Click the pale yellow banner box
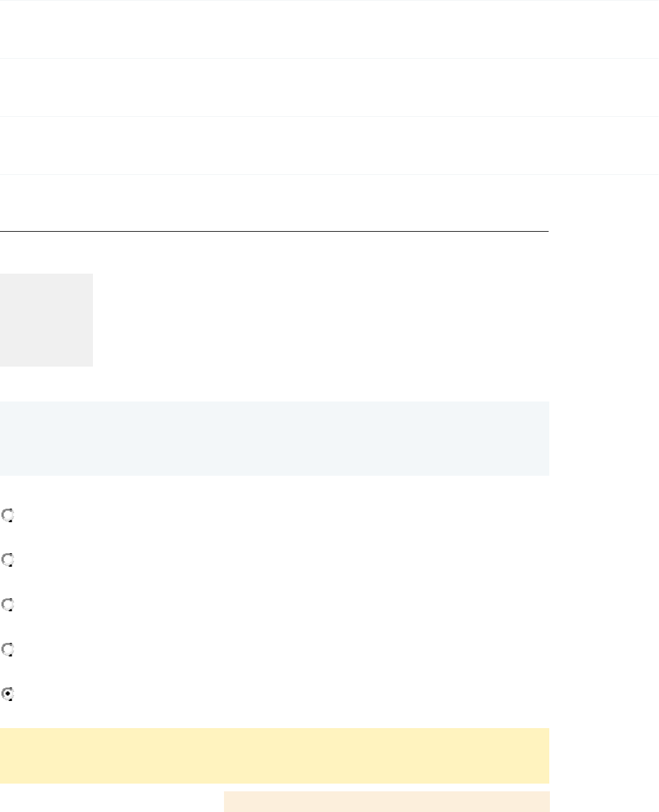Image resolution: width=659 pixels, height=812 pixels. (x=274, y=755)
